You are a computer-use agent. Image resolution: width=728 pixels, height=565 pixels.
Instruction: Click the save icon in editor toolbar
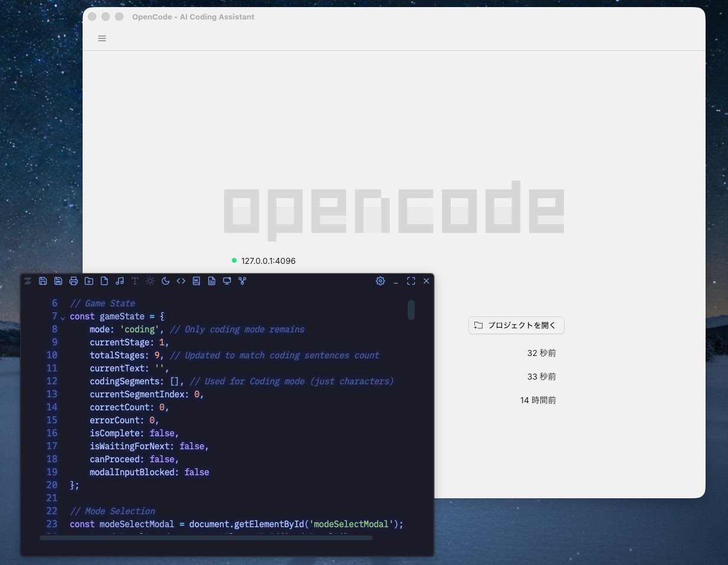point(43,281)
